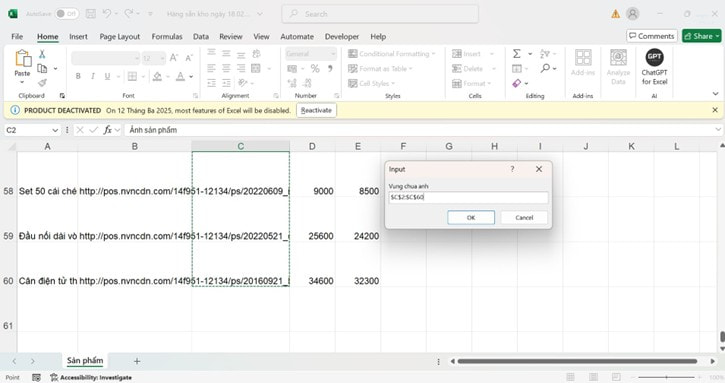
Task: Toggle the AutoSave switch
Action: click(67, 14)
